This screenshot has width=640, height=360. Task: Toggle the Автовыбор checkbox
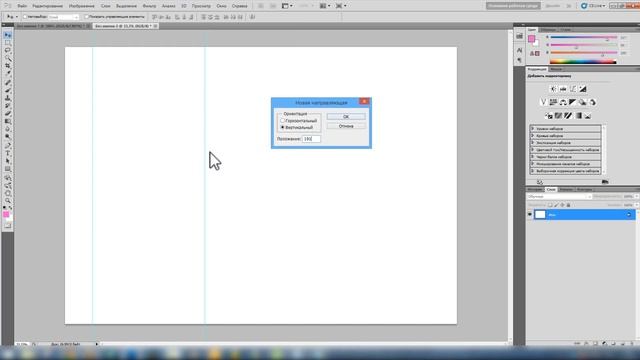[25, 17]
